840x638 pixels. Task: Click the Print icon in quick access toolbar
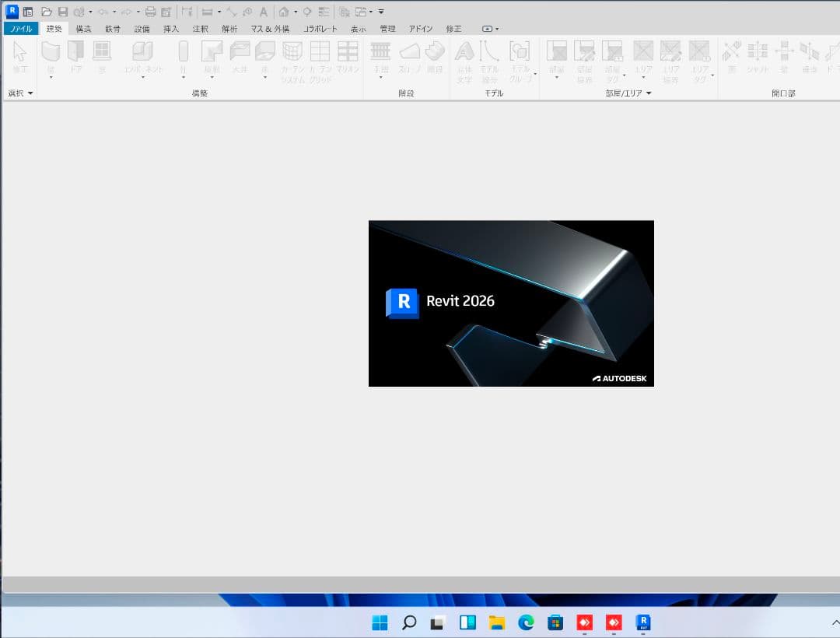[x=151, y=12]
